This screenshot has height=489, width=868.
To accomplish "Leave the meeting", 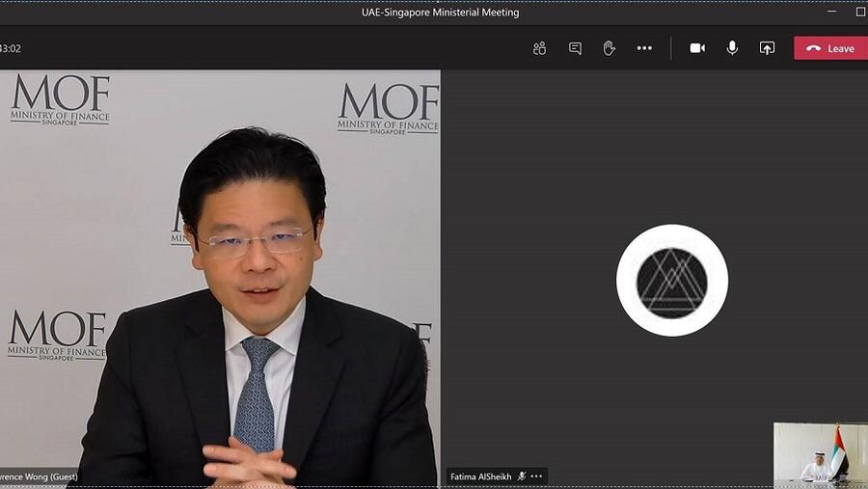I will 831,48.
